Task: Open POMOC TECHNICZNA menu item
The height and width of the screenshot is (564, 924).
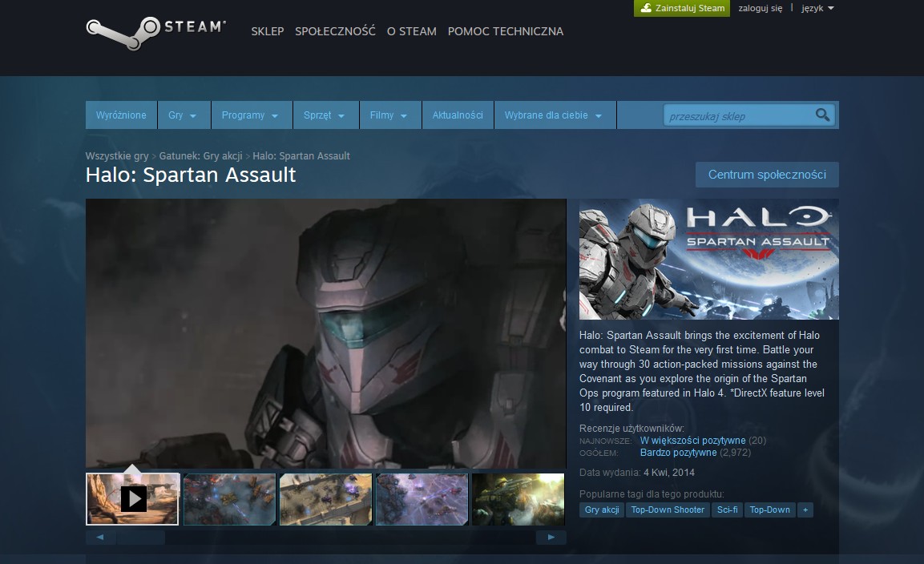Action: tap(506, 31)
